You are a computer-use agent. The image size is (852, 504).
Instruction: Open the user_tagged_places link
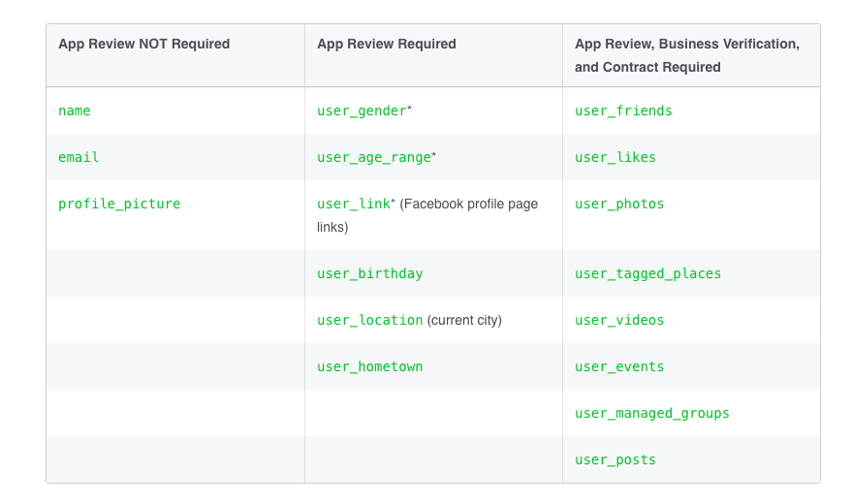coord(648,273)
